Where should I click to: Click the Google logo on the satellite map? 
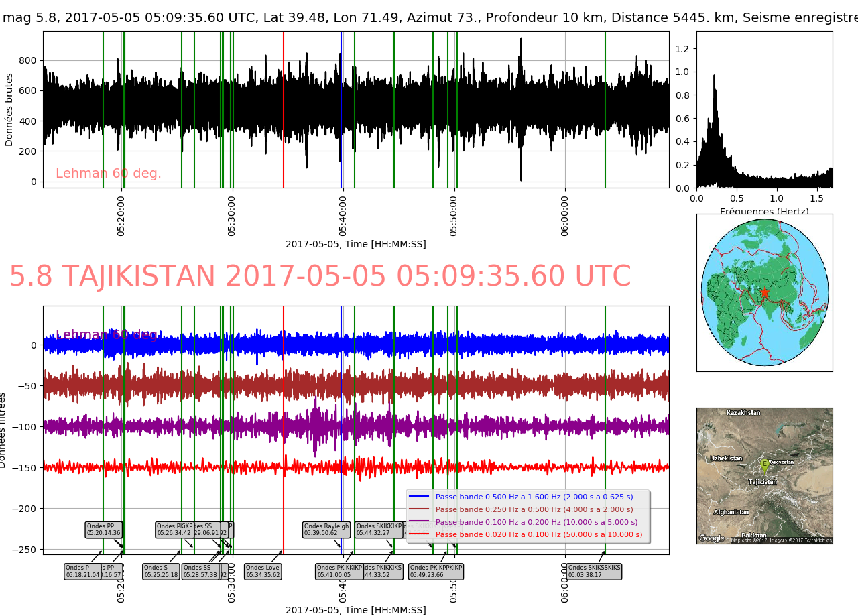pyautogui.click(x=711, y=538)
